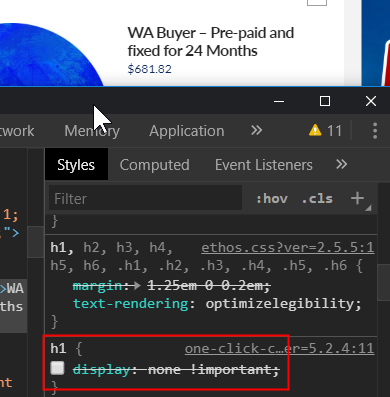Open the Event Listeners tab
This screenshot has width=390, height=397.
point(264,165)
